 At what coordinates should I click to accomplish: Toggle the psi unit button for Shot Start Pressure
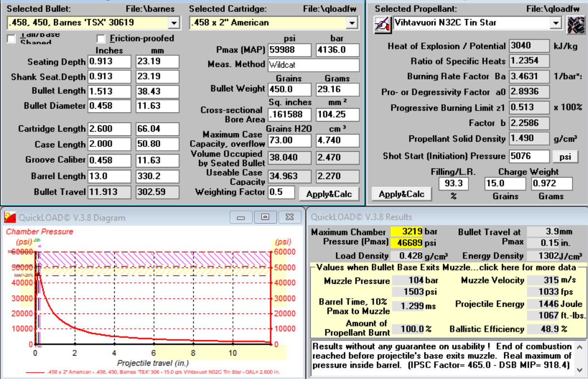(x=566, y=156)
